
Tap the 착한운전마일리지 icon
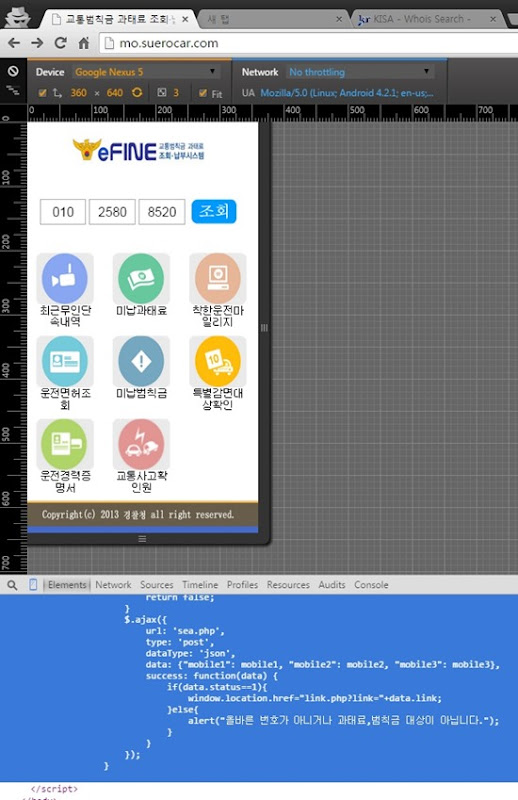[x=218, y=279]
